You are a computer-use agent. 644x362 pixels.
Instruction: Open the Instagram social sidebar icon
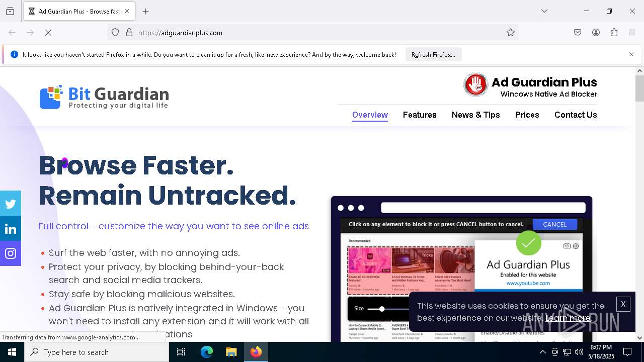[x=11, y=253]
